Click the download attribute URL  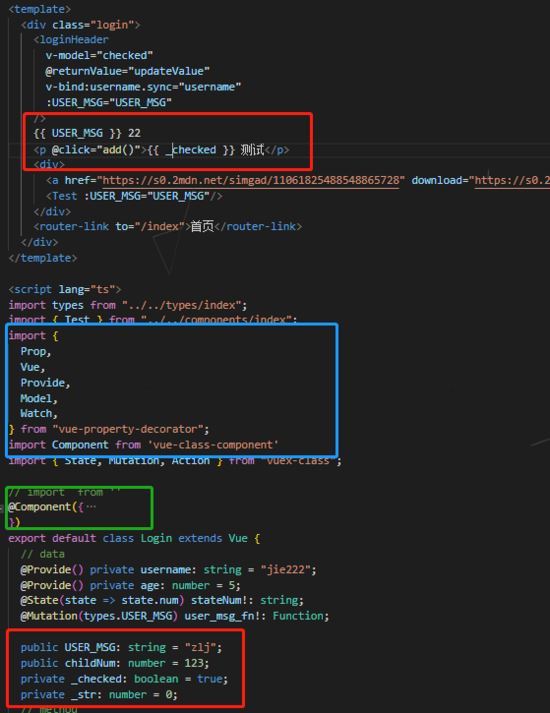[512, 181]
